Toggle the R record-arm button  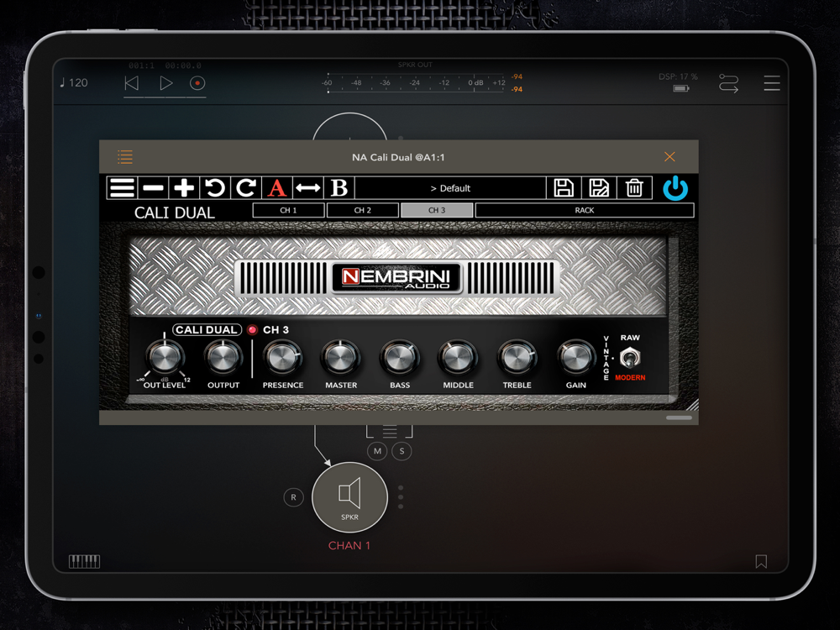(293, 497)
